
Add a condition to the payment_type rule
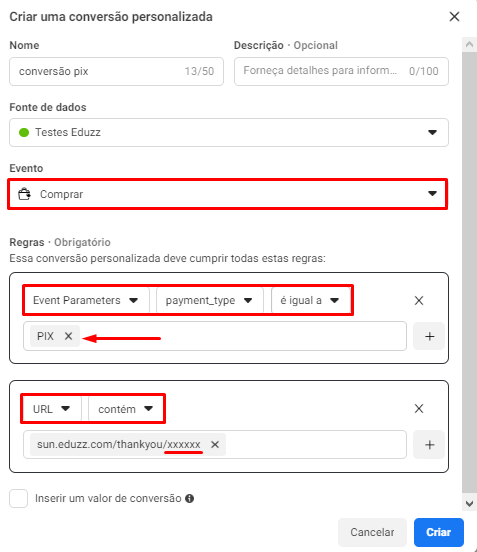tap(429, 336)
